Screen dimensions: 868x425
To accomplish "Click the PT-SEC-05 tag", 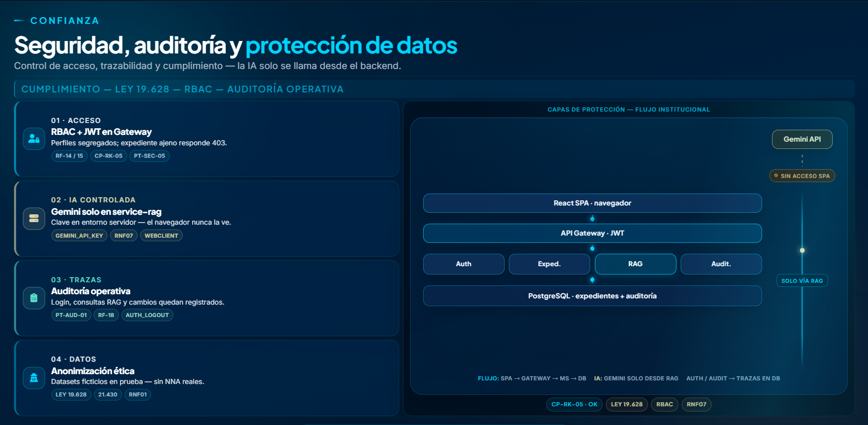I will point(150,156).
